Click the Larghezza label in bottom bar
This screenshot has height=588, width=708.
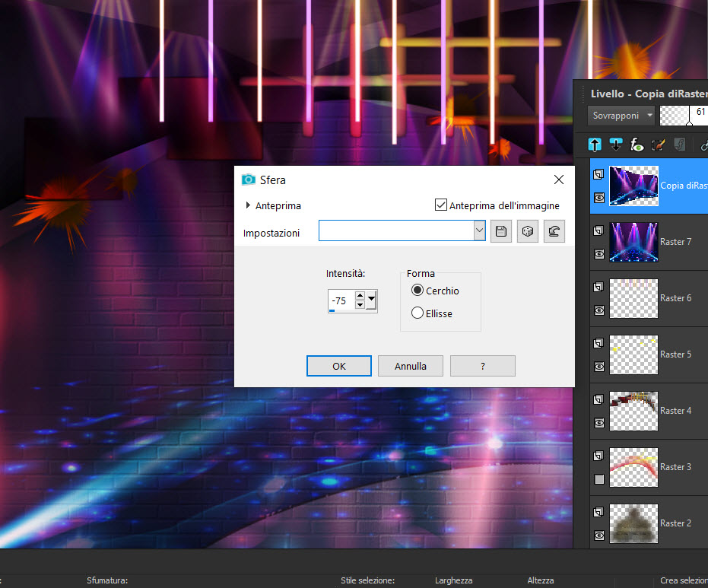(453, 580)
